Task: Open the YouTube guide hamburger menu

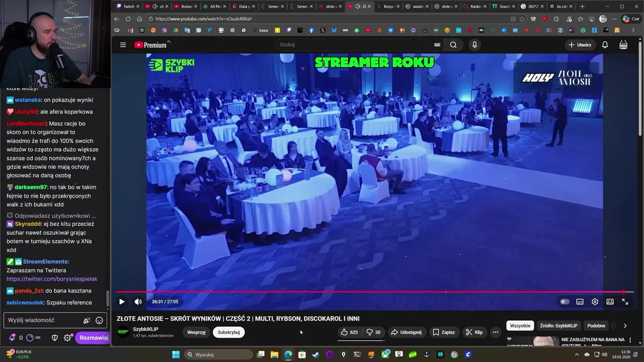Action: [x=123, y=45]
